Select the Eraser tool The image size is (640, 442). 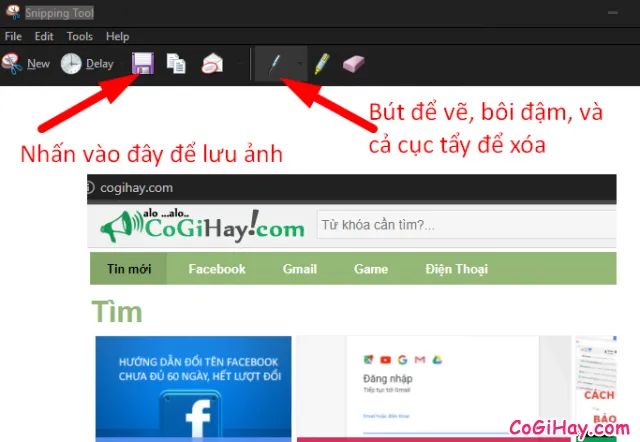tap(353, 64)
